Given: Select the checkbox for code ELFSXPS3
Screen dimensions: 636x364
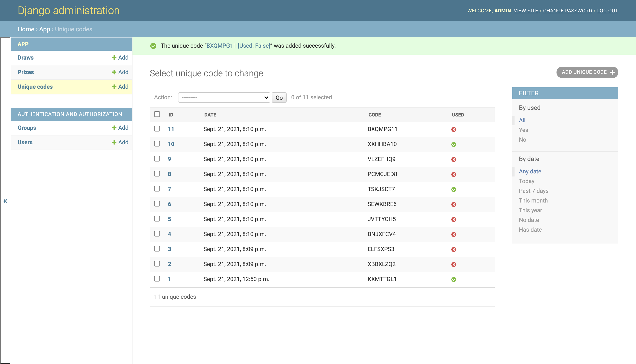Looking at the screenshot, I should tap(157, 249).
